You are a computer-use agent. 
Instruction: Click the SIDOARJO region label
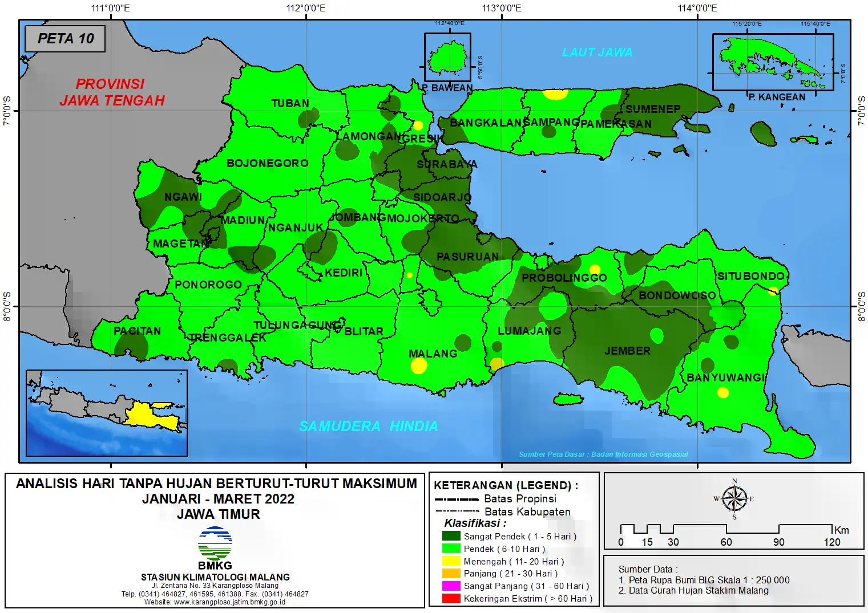coord(443,198)
